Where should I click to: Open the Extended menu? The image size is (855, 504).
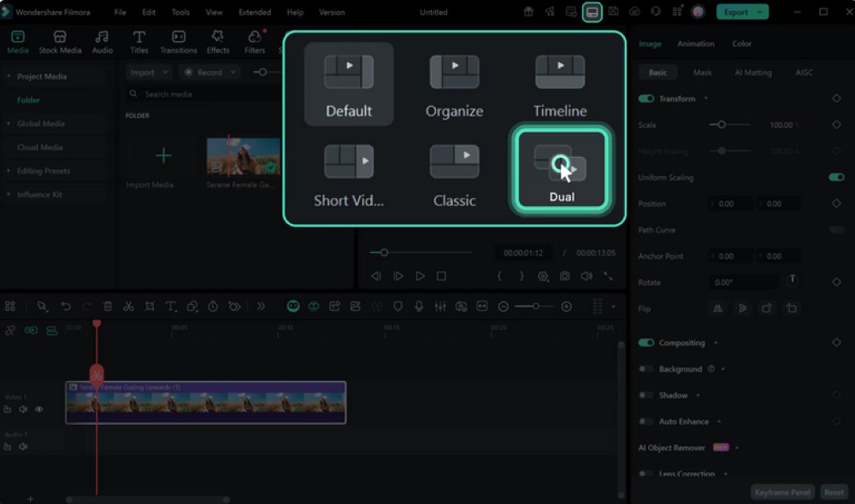pos(255,13)
